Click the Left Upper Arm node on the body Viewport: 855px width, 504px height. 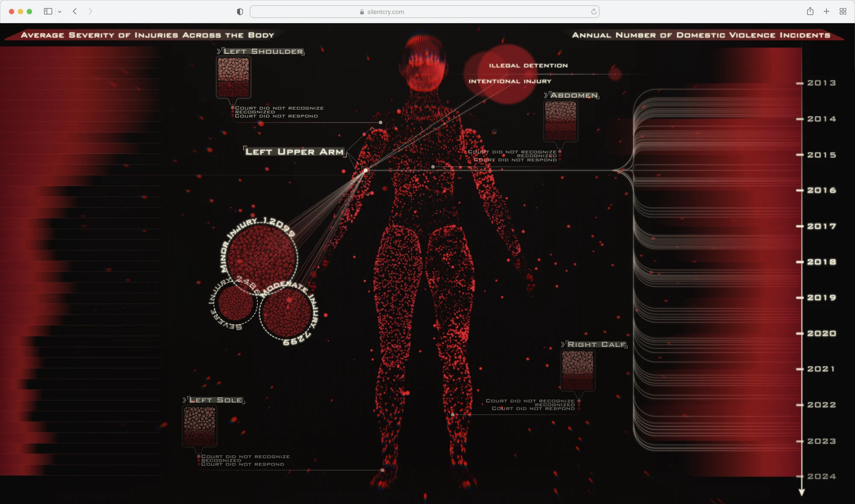pos(366,170)
